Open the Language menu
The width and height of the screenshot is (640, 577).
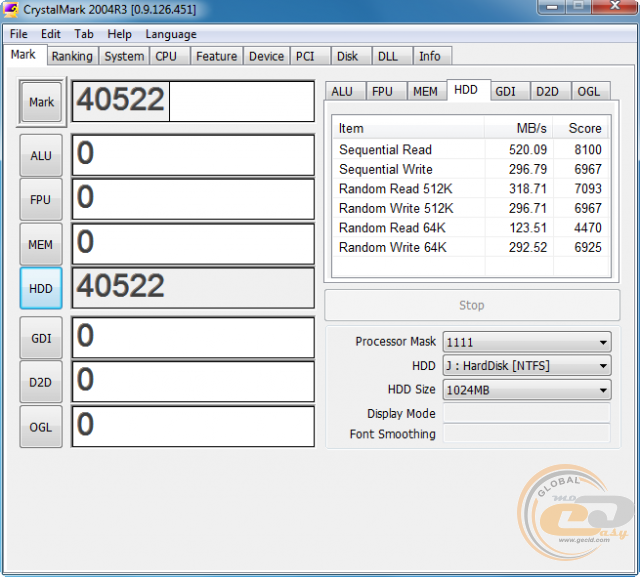171,34
